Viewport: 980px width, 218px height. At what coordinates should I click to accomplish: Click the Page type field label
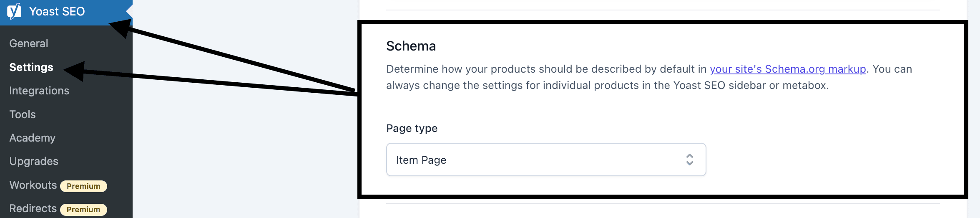point(412,128)
